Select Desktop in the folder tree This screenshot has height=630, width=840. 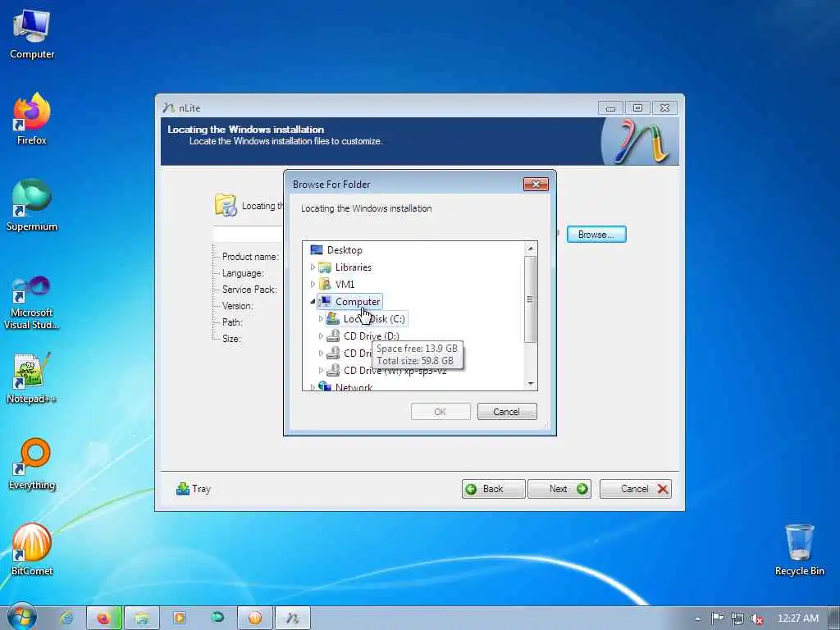[x=345, y=250]
